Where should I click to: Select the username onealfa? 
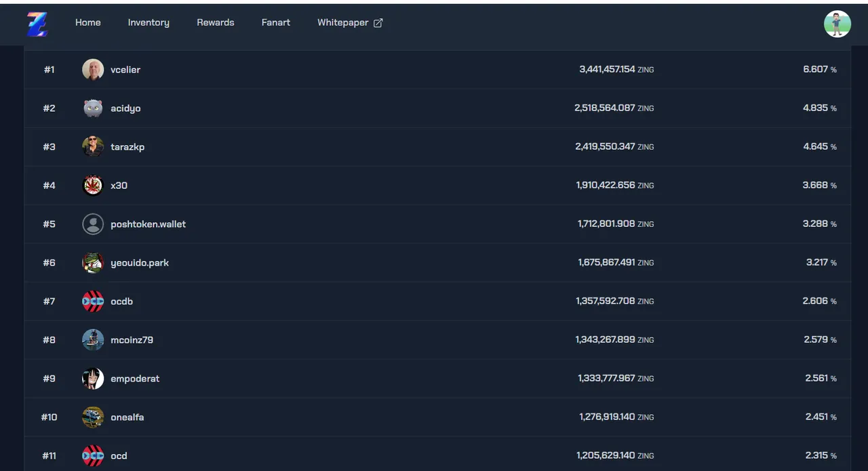pyautogui.click(x=127, y=417)
